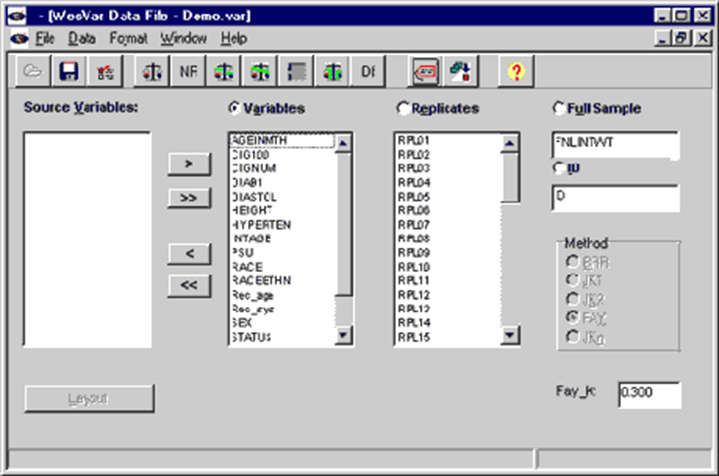Restore the inner document window

pyautogui.click(x=681, y=38)
